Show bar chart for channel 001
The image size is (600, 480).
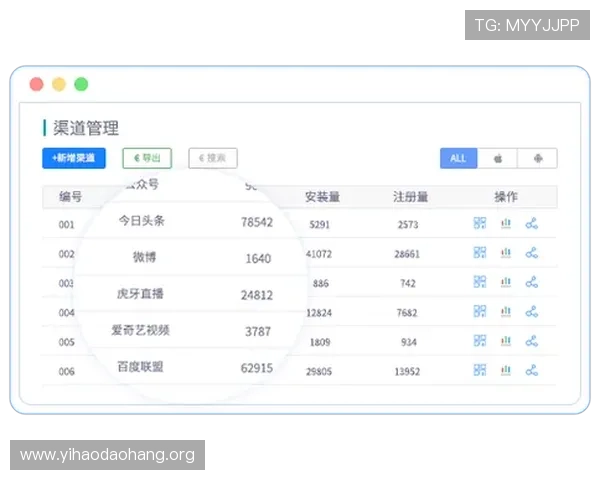coord(506,223)
